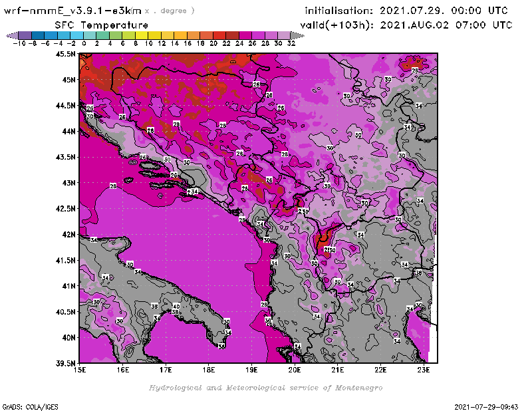
Task: Select the 18E longitude label
Action: tap(209, 370)
